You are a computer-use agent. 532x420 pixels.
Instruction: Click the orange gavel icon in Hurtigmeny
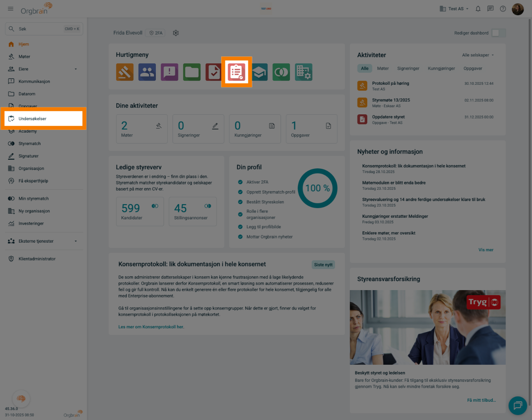(x=125, y=72)
